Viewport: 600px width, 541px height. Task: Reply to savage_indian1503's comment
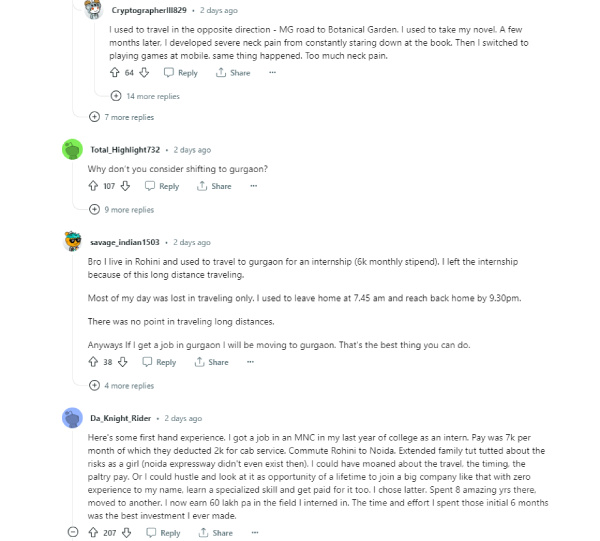[x=160, y=362]
